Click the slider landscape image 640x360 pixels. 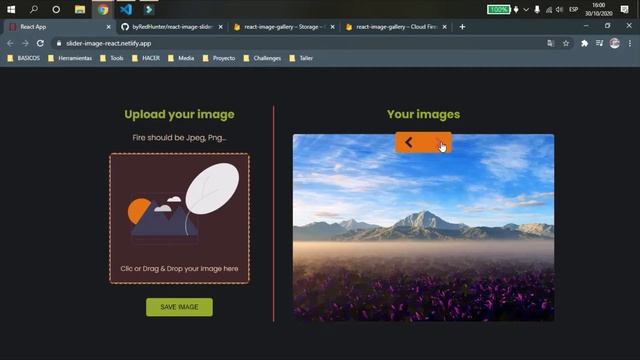click(423, 227)
